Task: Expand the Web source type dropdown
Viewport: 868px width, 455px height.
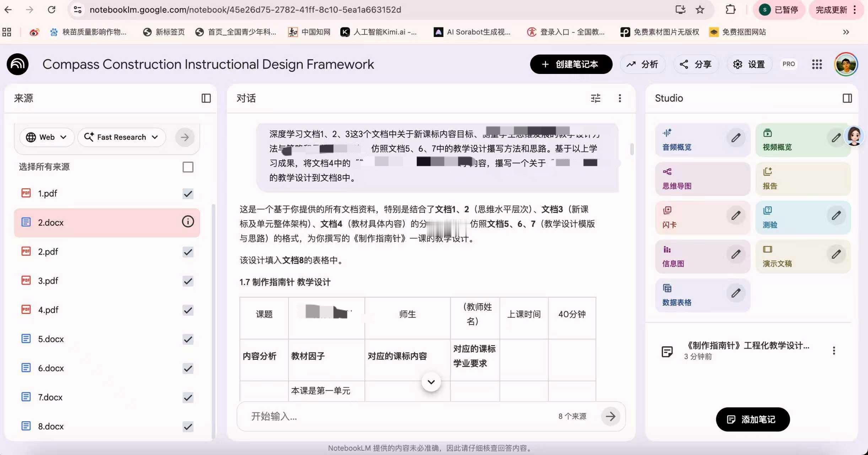Action: tap(47, 137)
